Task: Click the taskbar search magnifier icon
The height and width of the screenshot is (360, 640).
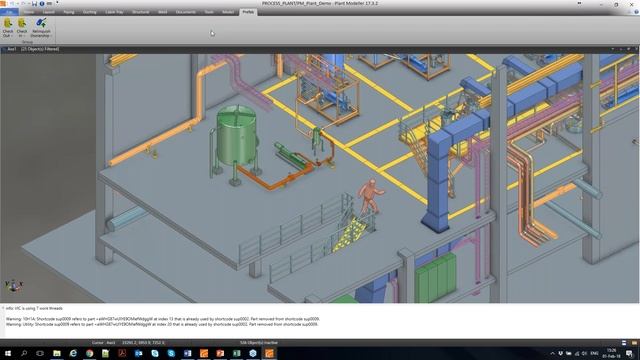Action: [x=24, y=353]
